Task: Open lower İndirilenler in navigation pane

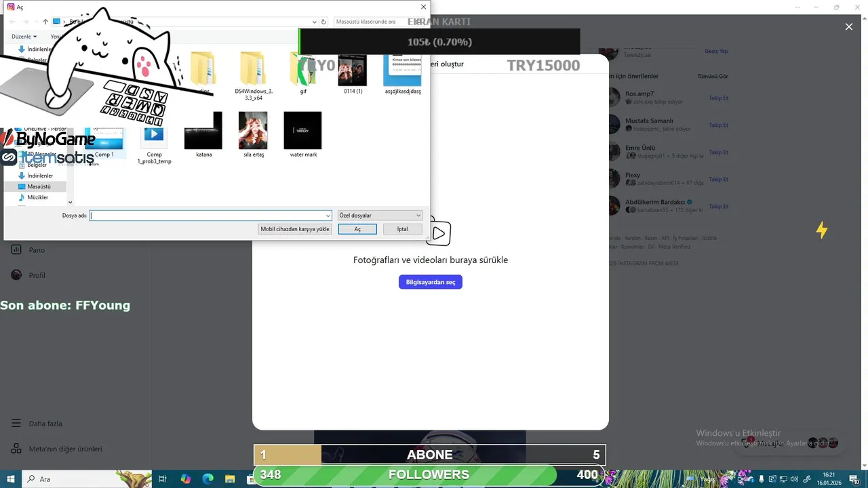Action: 39,176
